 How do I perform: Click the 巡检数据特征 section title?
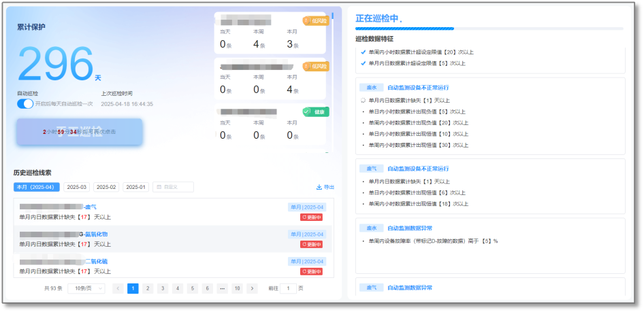[x=374, y=39]
